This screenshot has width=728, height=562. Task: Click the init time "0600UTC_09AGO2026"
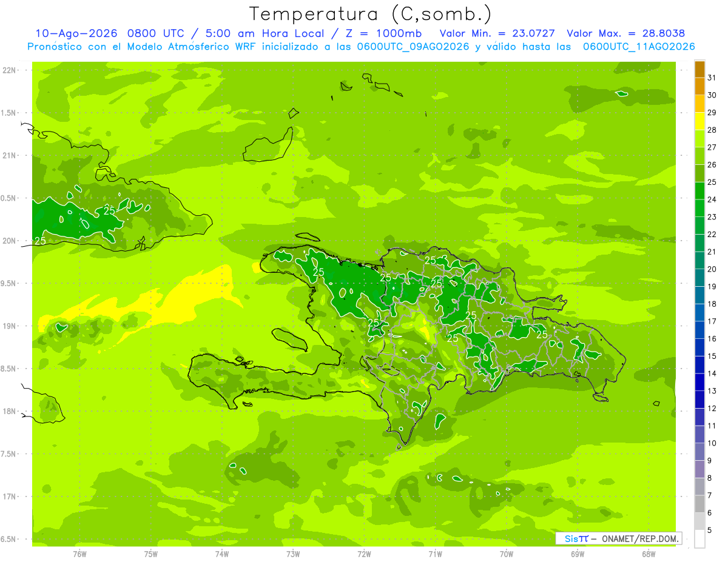click(413, 47)
